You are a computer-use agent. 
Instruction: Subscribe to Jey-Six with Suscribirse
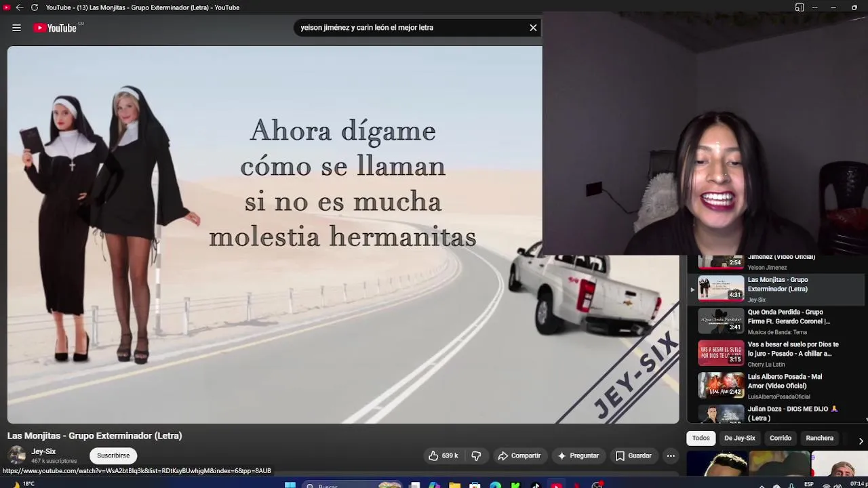[113, 455]
